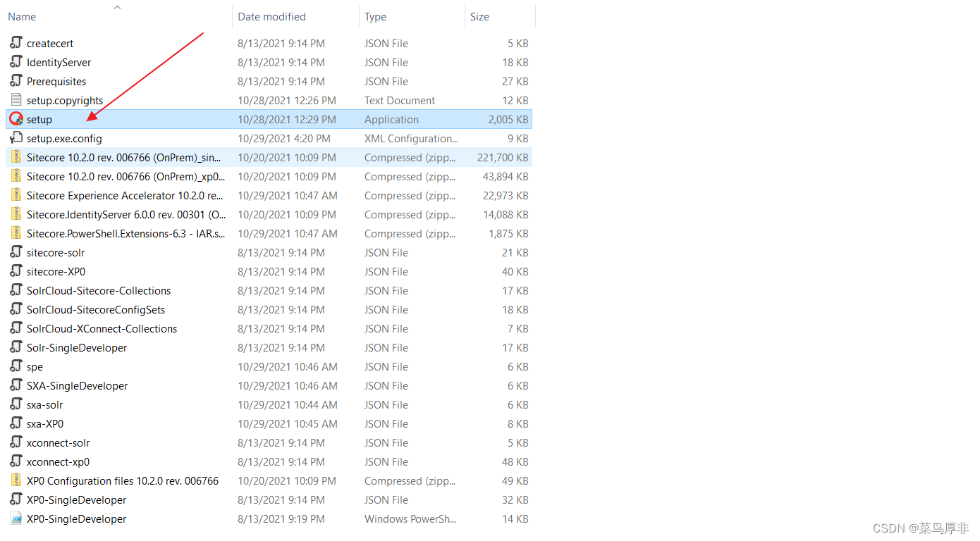Click the XP0-SingleDeveloper PowerShell script icon
Viewport: 980px width, 541px height.
click(16, 518)
